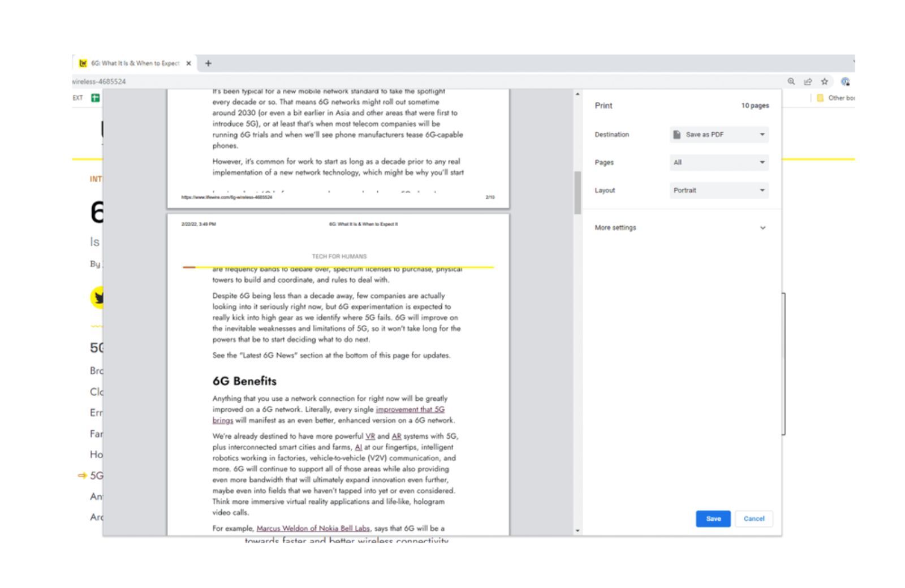Click the 2/10 page number footer
Screen dimensions: 905x588
(490, 197)
